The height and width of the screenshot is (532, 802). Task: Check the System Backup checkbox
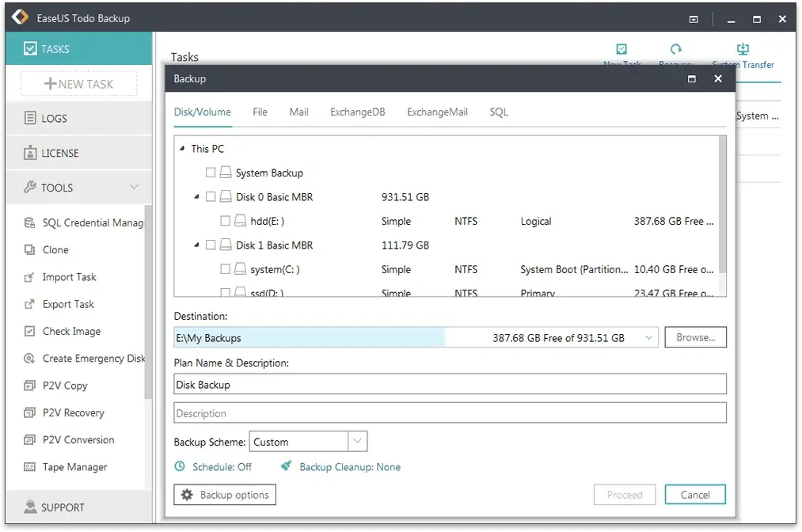(x=211, y=172)
